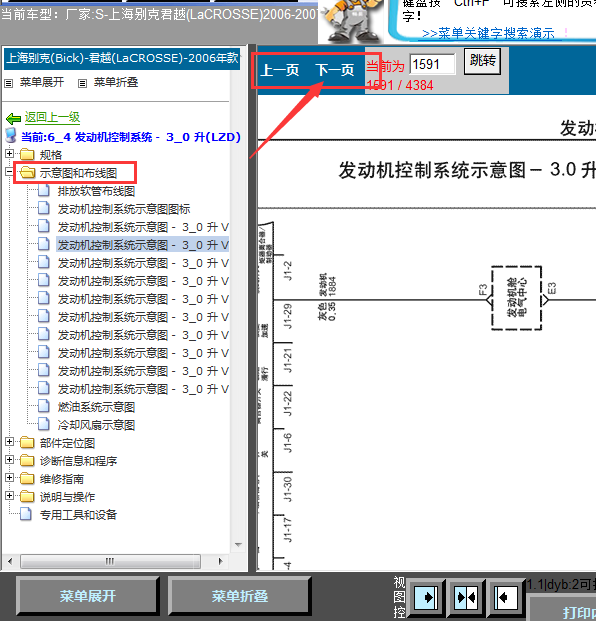Click the view control center-split arrows icon
Viewport: 596px width, 621px height.
coord(466,597)
